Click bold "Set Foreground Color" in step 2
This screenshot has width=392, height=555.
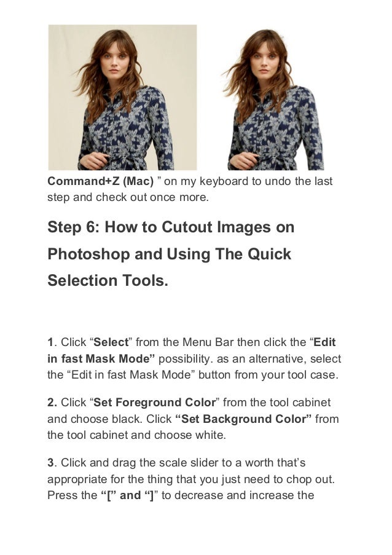pos(155,403)
